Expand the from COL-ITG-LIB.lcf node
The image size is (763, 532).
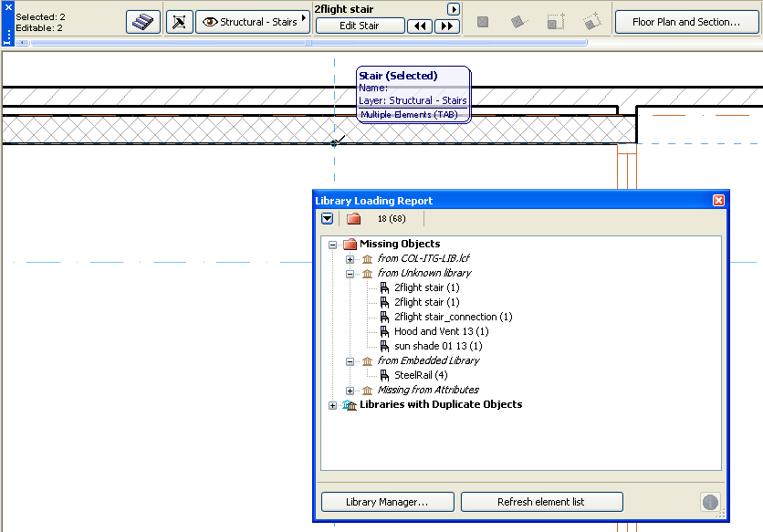click(x=350, y=259)
